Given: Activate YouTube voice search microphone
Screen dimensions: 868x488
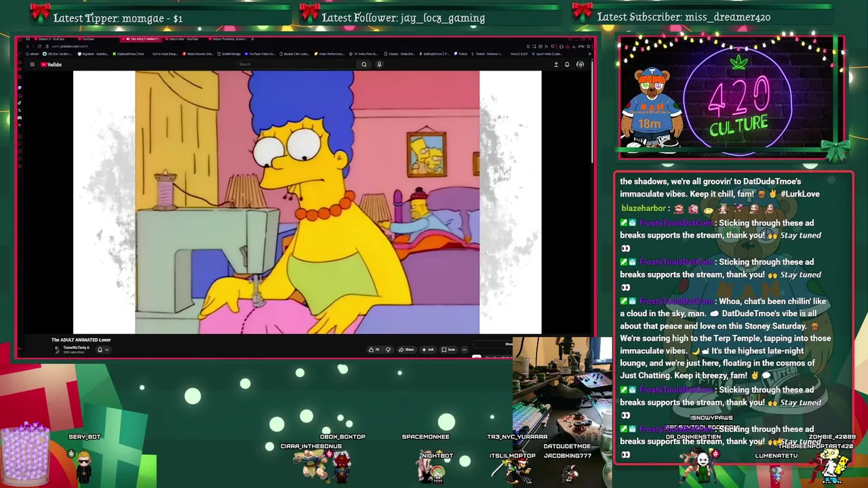Looking at the screenshot, I should [379, 64].
